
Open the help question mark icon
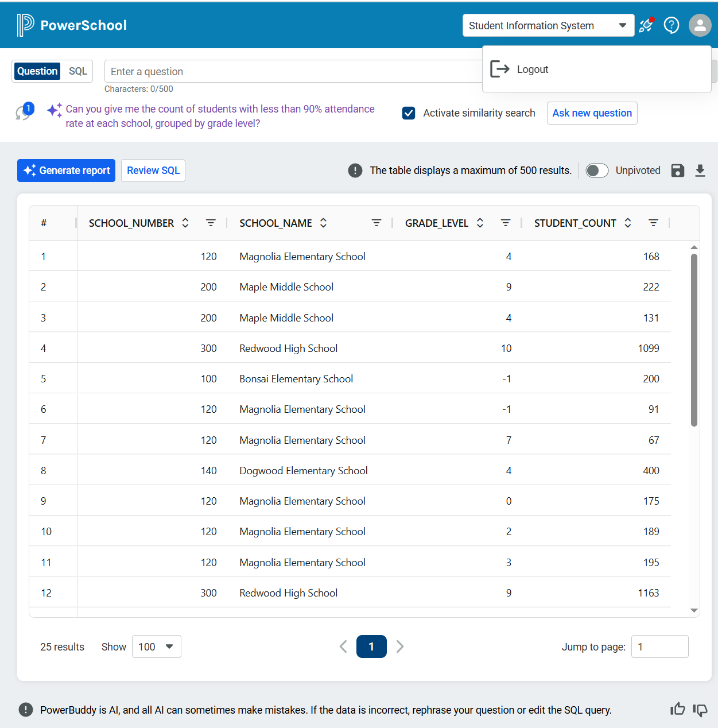click(672, 25)
